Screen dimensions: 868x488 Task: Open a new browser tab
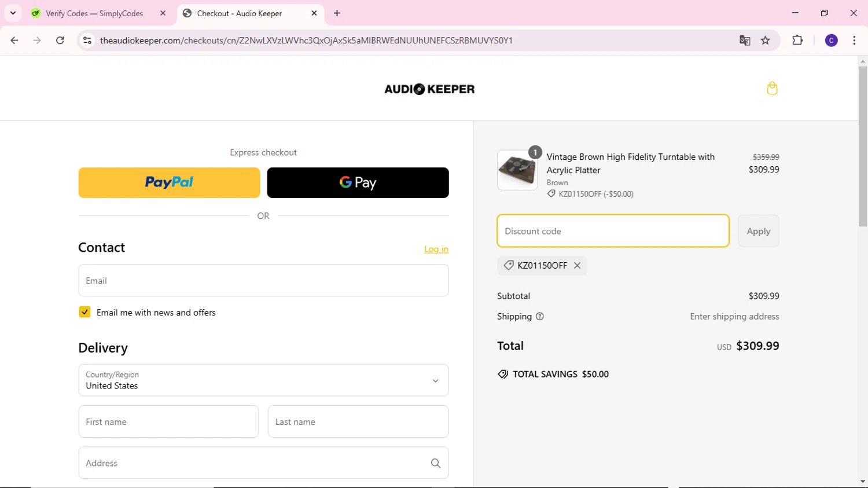click(x=337, y=13)
